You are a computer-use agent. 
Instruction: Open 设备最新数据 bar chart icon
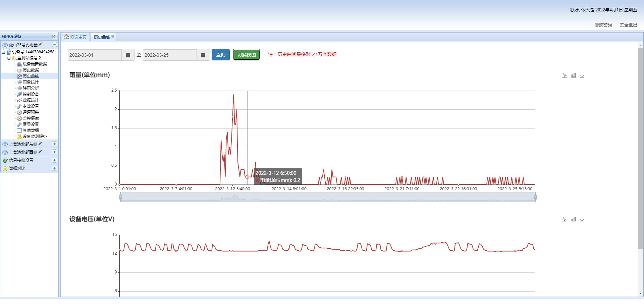click(19, 64)
